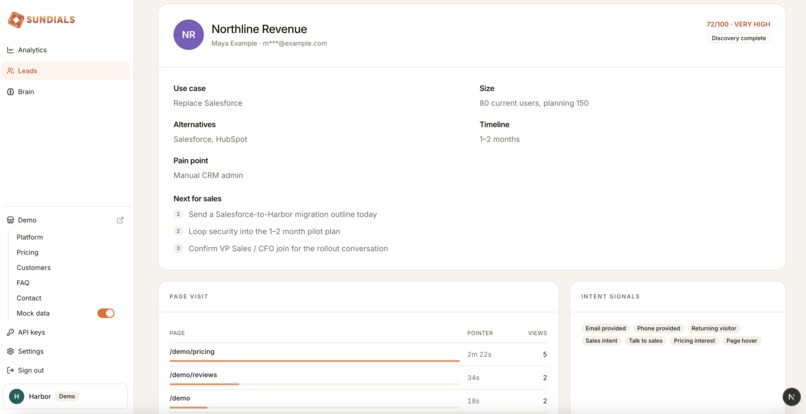Click the round N dev tools button
The height and width of the screenshot is (414, 806).
[x=792, y=397]
